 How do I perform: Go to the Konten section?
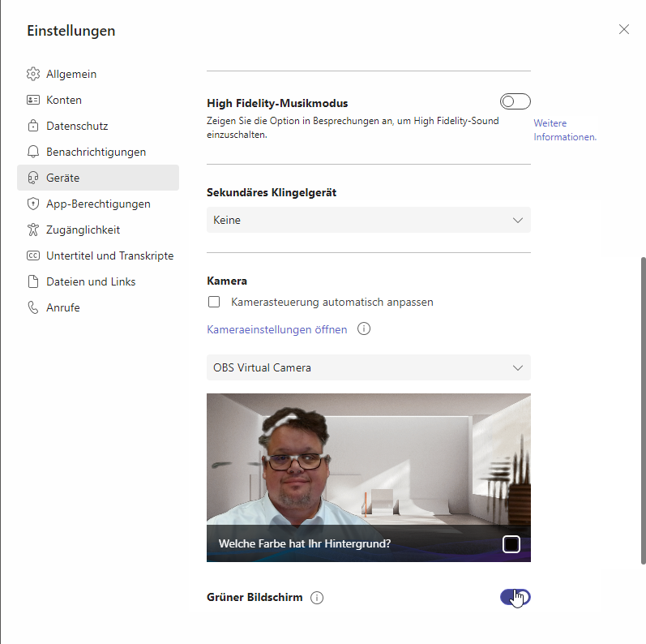point(98,100)
